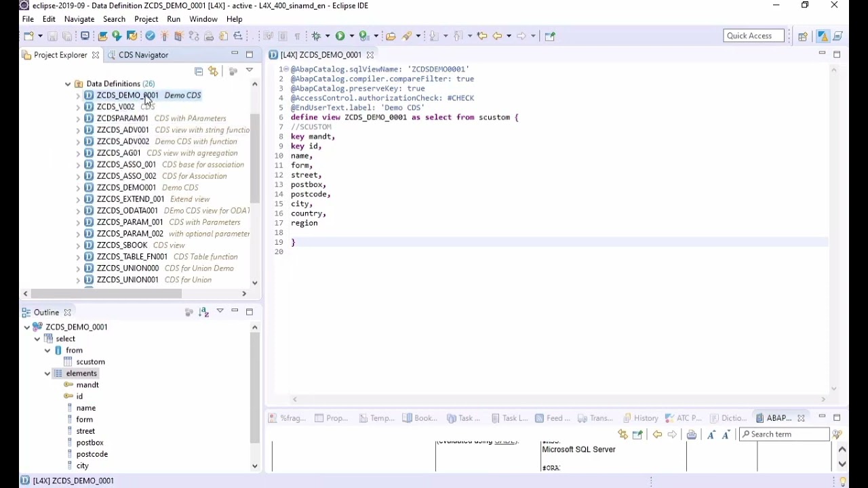Select ZZCDS_TABLE_FN001 in Project Explorer
Image resolution: width=868 pixels, height=488 pixels.
pyautogui.click(x=132, y=257)
